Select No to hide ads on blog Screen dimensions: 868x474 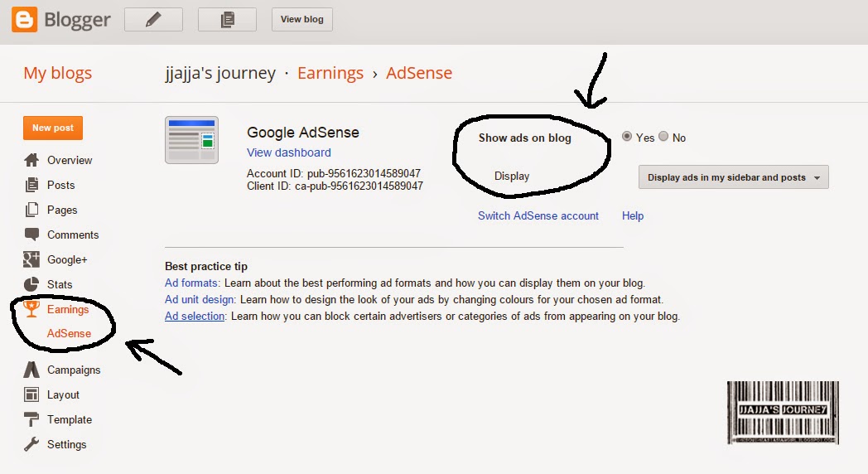tap(663, 136)
